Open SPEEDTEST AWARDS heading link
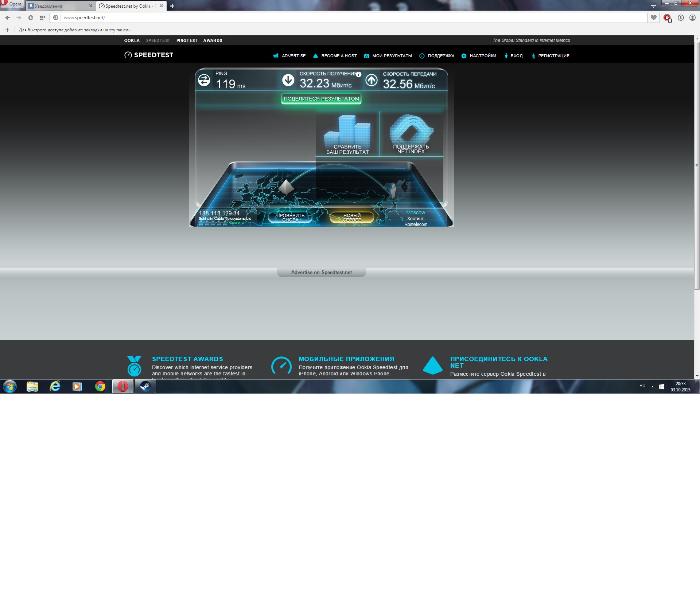Image resolution: width=700 pixels, height=594 pixels. pos(187,359)
